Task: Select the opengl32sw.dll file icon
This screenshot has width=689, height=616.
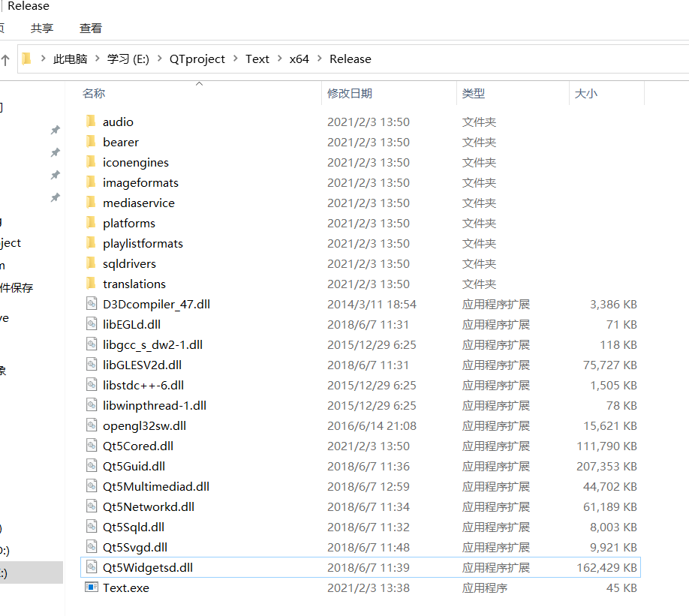Action: pos(90,425)
